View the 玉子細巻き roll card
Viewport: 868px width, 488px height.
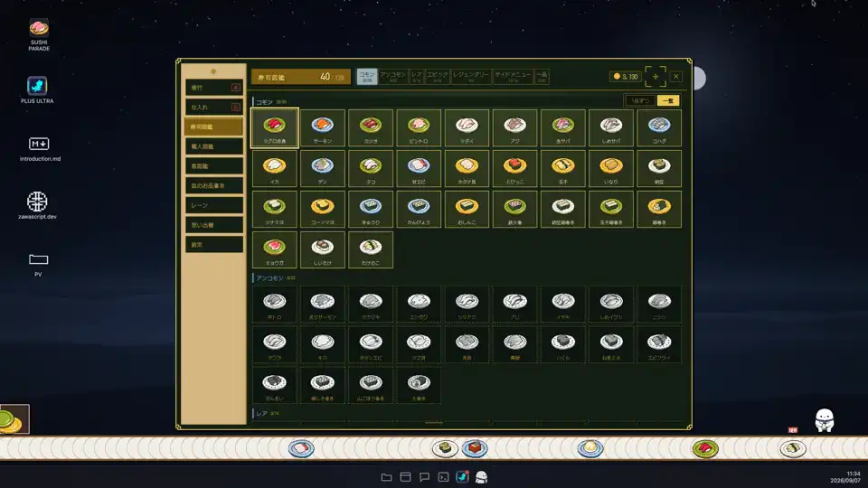[x=611, y=209]
